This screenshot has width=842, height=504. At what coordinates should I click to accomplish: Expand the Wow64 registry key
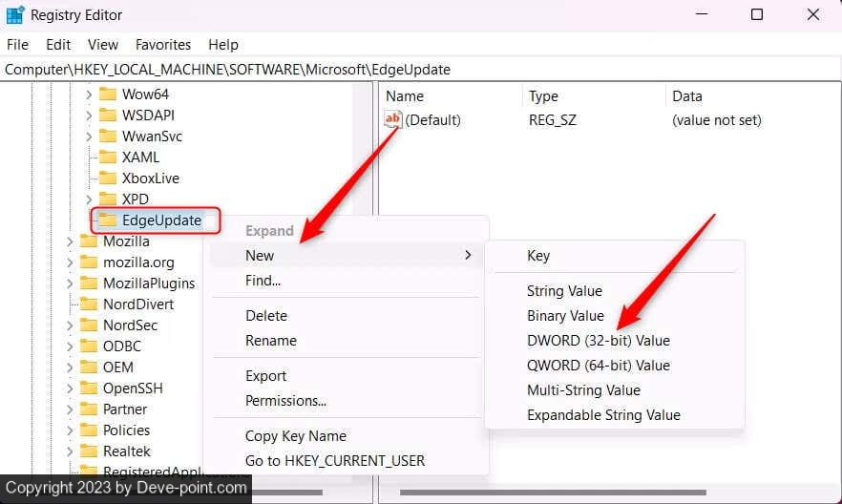click(89, 94)
